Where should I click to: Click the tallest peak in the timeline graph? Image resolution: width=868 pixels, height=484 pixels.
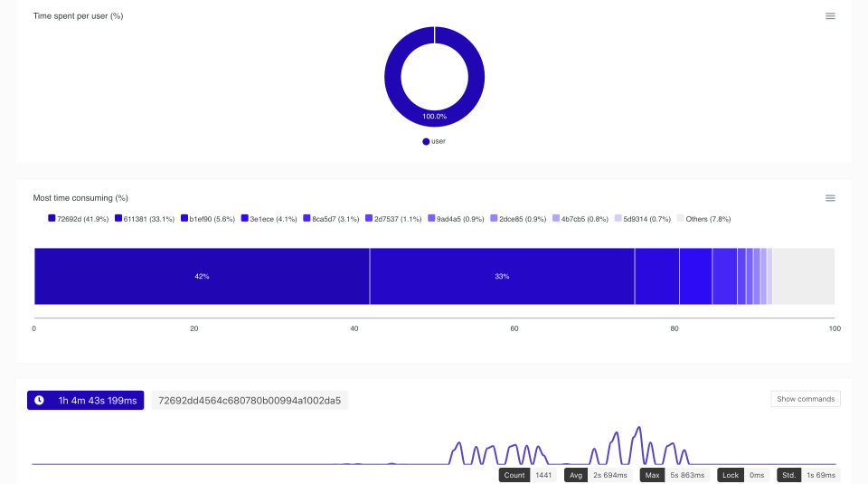[x=639, y=428]
